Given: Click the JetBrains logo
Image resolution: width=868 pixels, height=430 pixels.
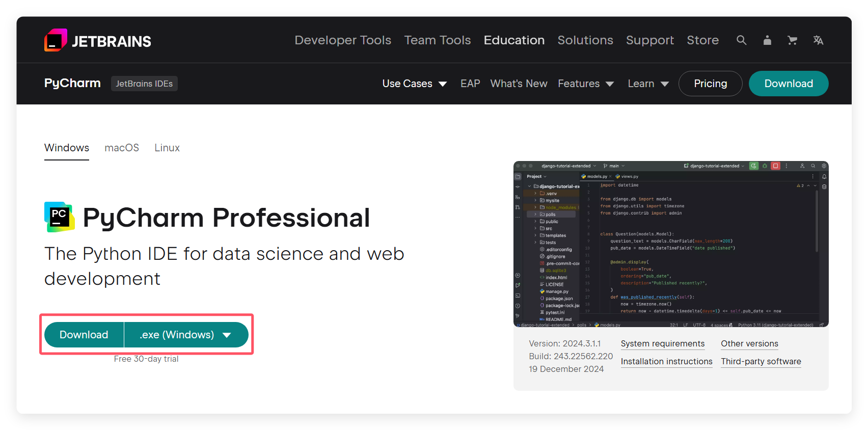Looking at the screenshot, I should [98, 40].
